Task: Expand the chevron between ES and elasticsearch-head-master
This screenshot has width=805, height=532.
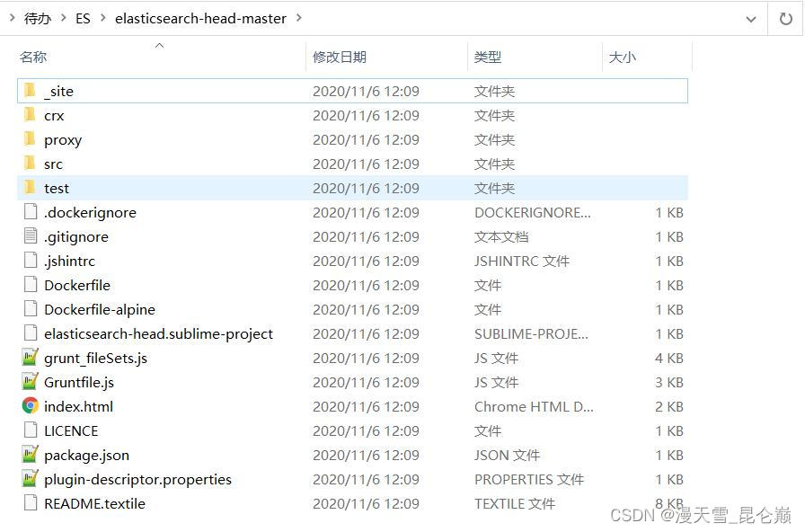Action: [103, 18]
